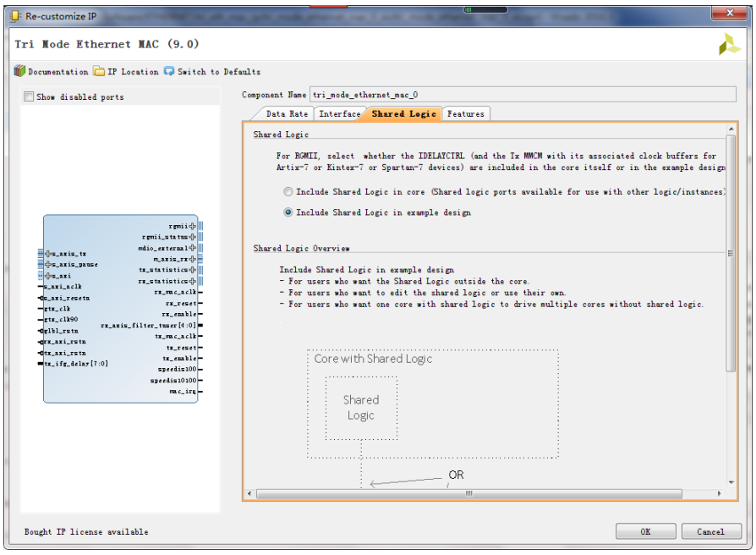Viewport: 756px width, 555px height.
Task: Click the mac_irq port label
Action: [183, 391]
